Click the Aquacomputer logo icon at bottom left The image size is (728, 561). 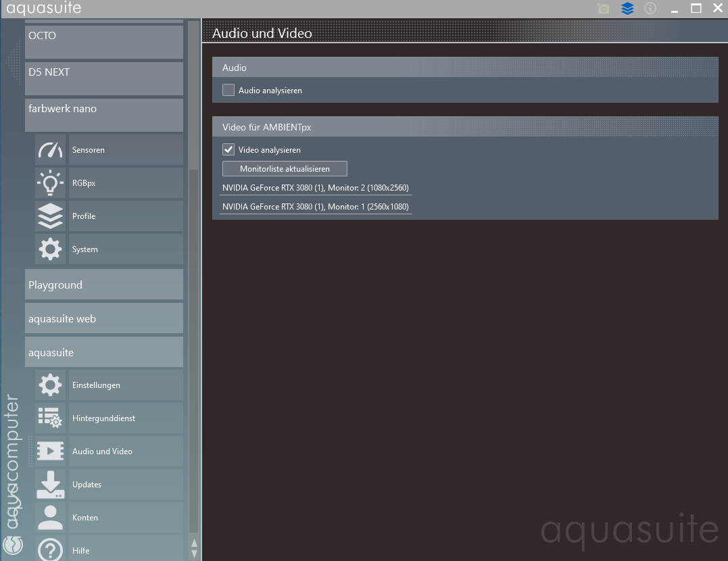(x=13, y=545)
